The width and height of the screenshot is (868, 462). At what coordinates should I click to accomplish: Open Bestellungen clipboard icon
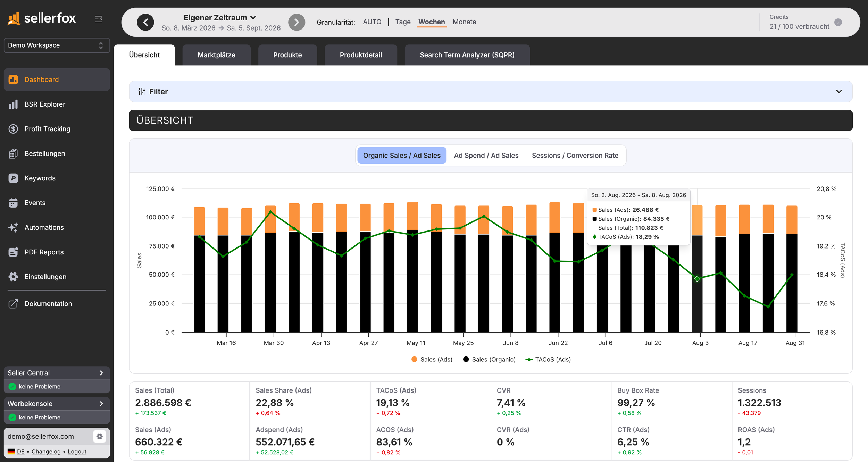coord(13,153)
